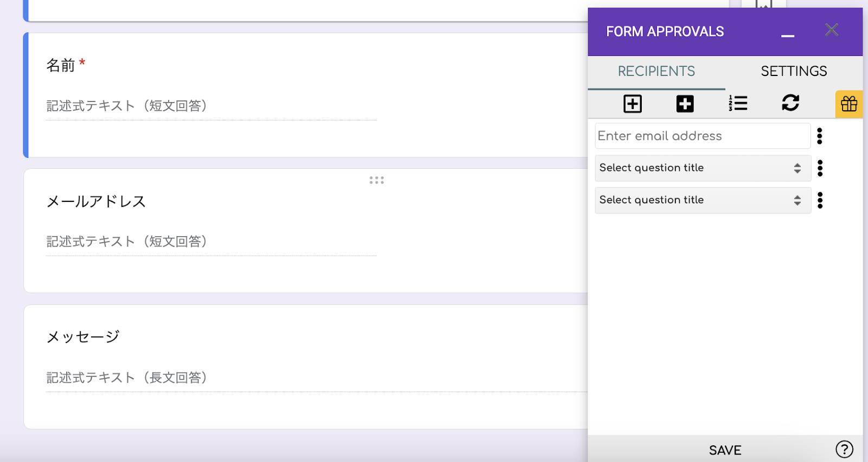The width and height of the screenshot is (868, 462).
Task: Open three-dot menu beside first question dropdown
Action: click(x=820, y=168)
